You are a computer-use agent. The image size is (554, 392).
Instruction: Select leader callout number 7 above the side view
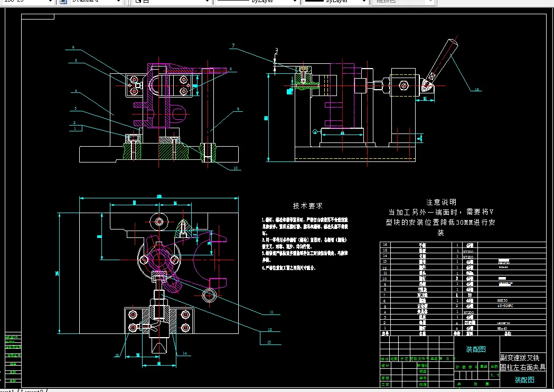(x=233, y=45)
